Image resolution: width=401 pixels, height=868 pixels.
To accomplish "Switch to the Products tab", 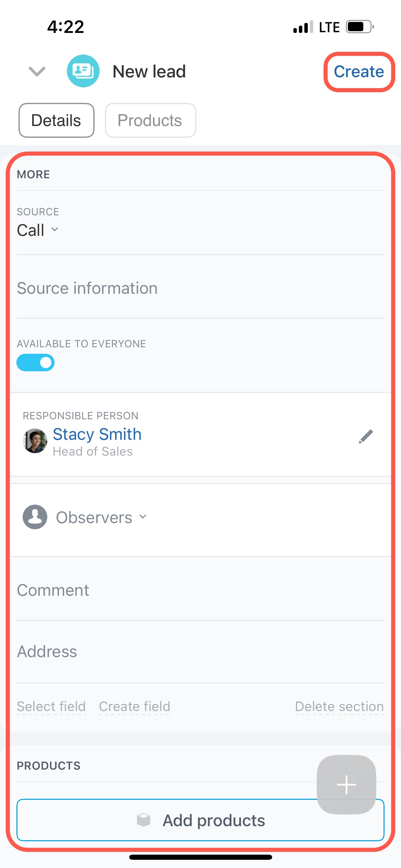I will tap(150, 120).
